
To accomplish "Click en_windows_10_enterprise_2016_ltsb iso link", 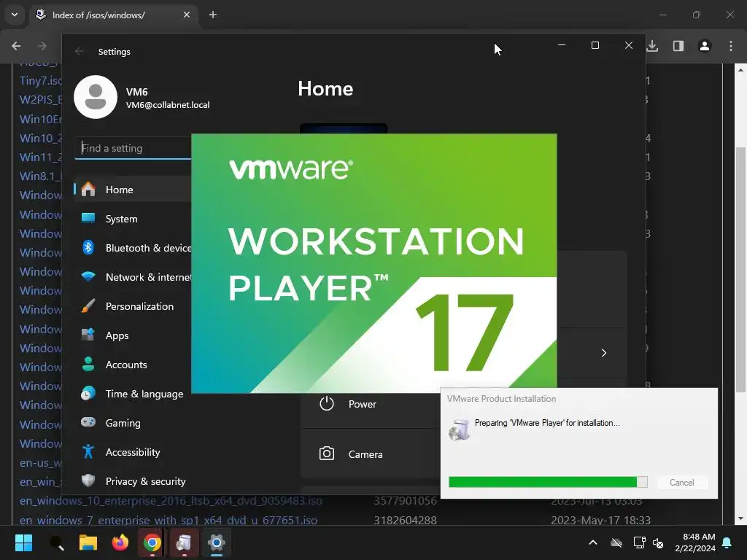I will coord(171,501).
